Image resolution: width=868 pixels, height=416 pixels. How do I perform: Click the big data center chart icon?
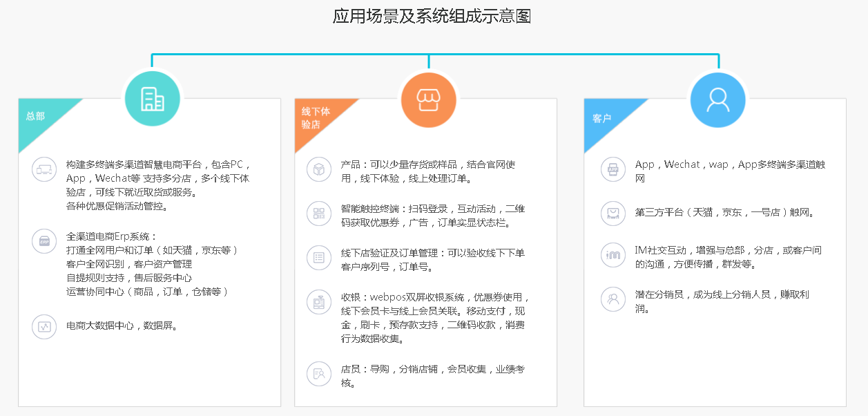(x=44, y=327)
